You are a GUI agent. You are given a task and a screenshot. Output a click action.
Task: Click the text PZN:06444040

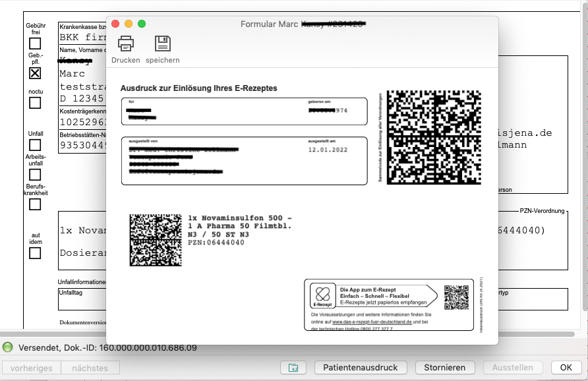[x=216, y=243]
